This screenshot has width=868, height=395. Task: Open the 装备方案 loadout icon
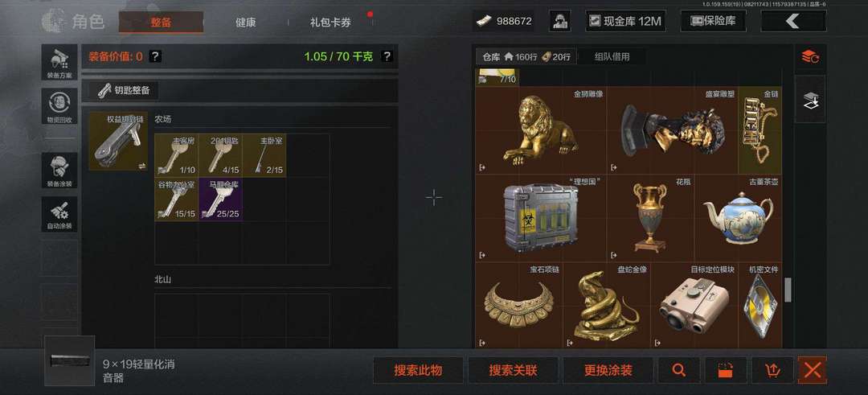(x=59, y=62)
